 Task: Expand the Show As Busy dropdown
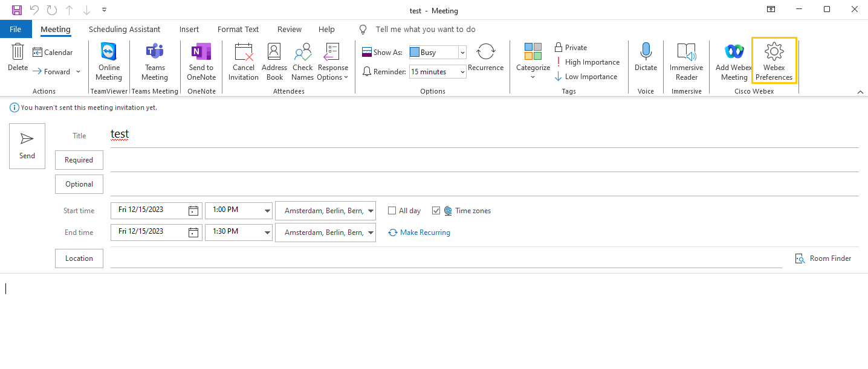click(462, 53)
